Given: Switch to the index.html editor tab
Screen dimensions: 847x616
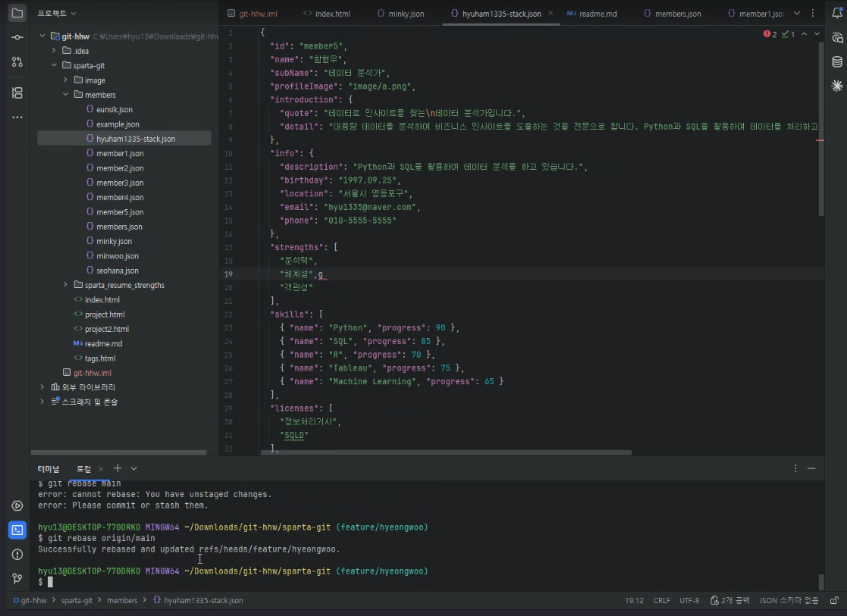Looking at the screenshot, I should tap(327, 14).
